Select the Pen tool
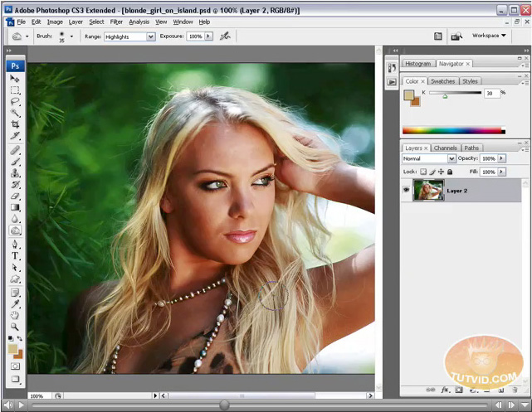 click(x=15, y=245)
